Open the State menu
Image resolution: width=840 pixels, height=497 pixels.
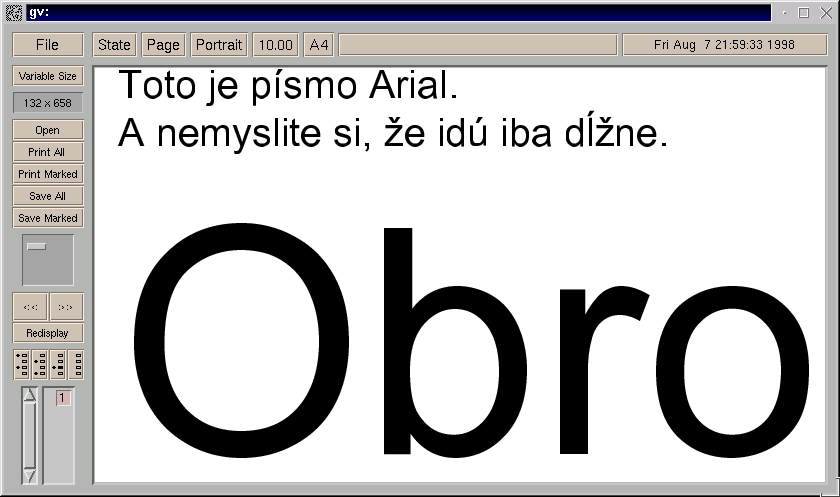114,45
